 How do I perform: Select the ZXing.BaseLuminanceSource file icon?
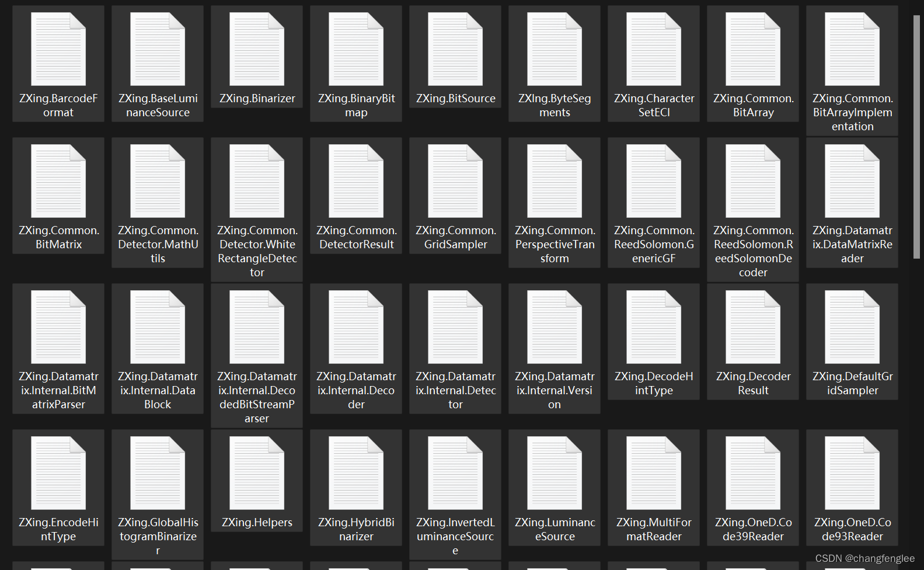(x=158, y=49)
